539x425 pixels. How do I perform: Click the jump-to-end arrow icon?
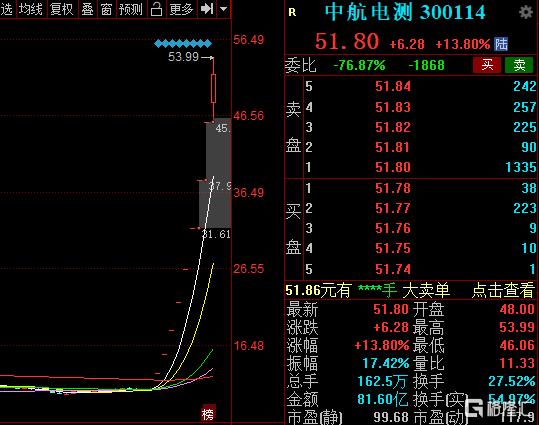pyautogui.click(x=207, y=9)
